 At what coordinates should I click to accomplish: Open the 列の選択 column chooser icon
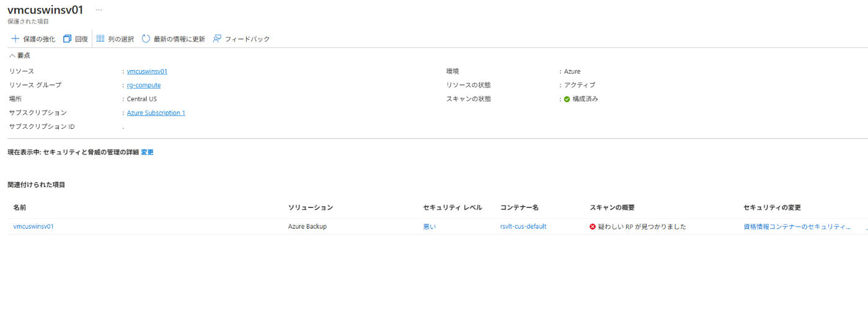100,39
